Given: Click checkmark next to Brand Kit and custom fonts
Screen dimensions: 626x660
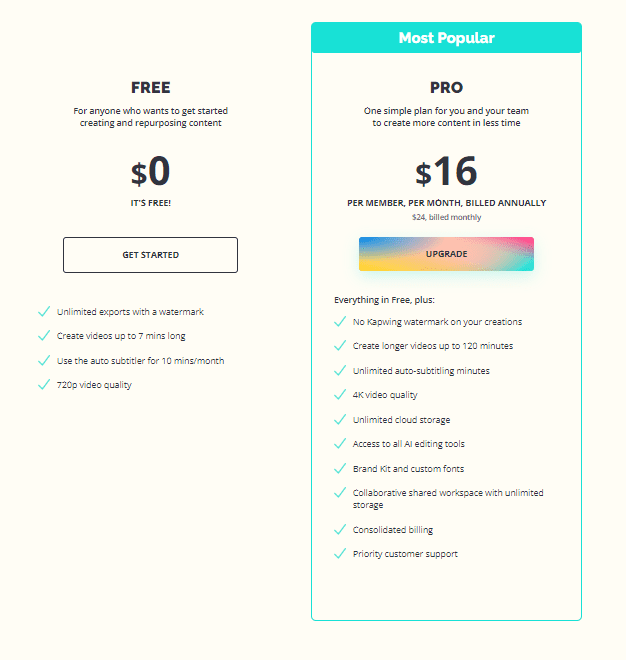Looking at the screenshot, I should (340, 468).
